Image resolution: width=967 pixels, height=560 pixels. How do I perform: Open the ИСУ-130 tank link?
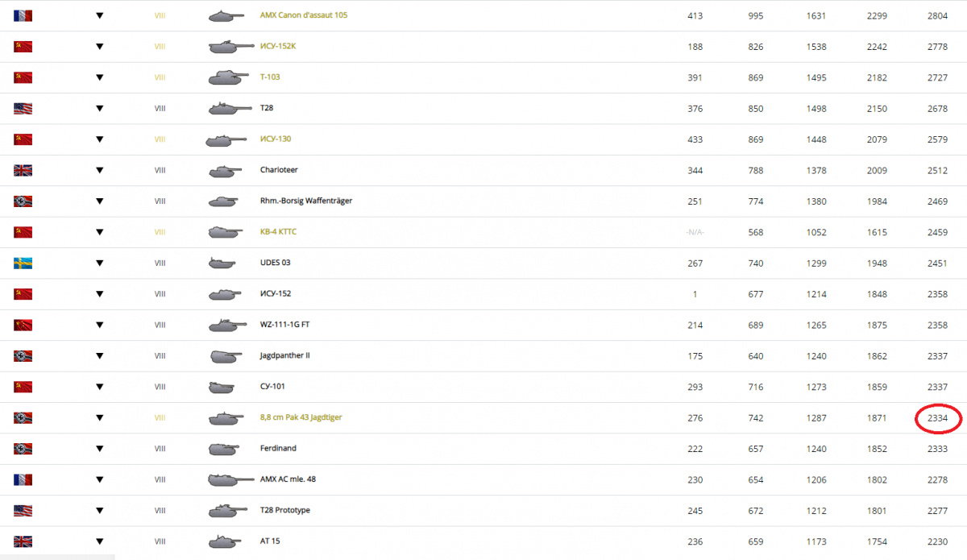pyautogui.click(x=276, y=139)
